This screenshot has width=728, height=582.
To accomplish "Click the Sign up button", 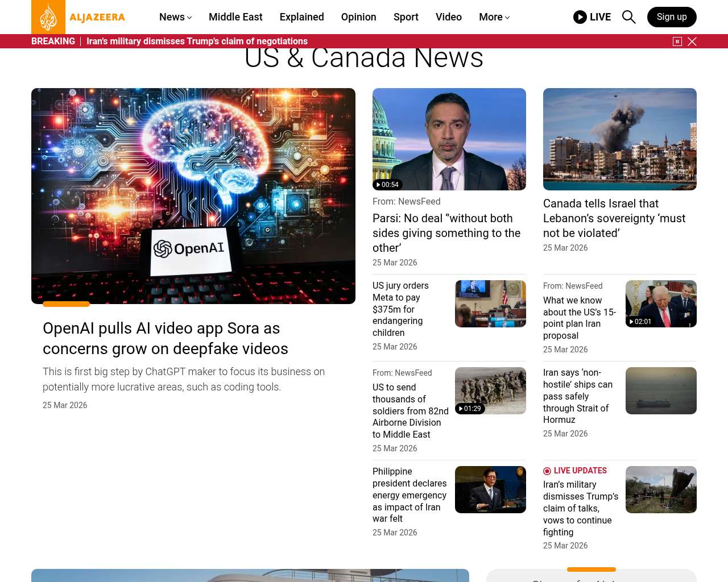I will click(671, 17).
